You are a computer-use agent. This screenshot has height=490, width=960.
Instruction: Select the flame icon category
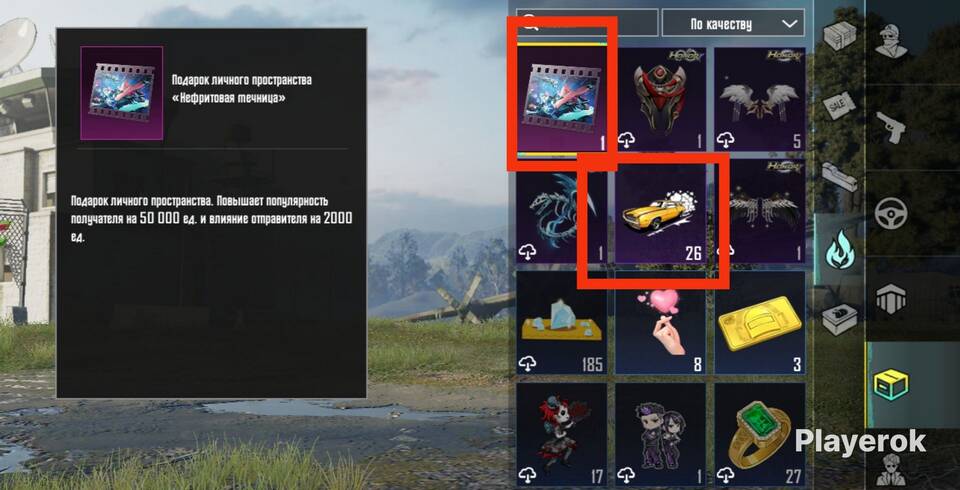[x=839, y=249]
